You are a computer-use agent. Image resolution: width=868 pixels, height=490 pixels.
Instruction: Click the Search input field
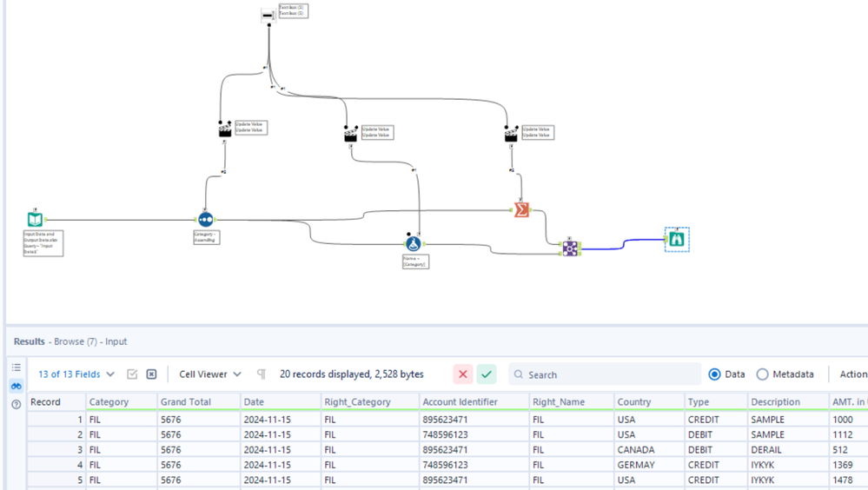[605, 374]
